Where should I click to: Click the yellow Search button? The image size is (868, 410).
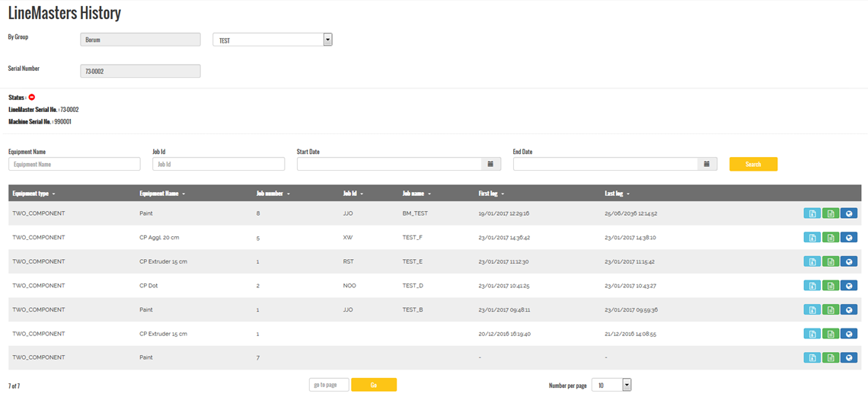753,164
